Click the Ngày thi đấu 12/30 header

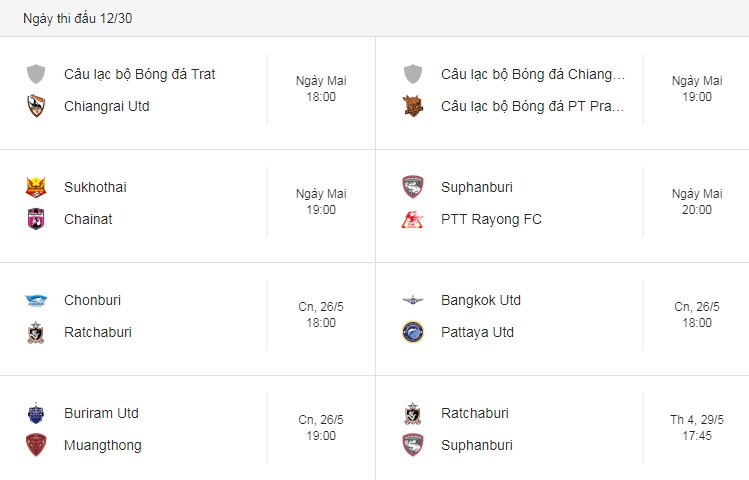pyautogui.click(x=77, y=18)
